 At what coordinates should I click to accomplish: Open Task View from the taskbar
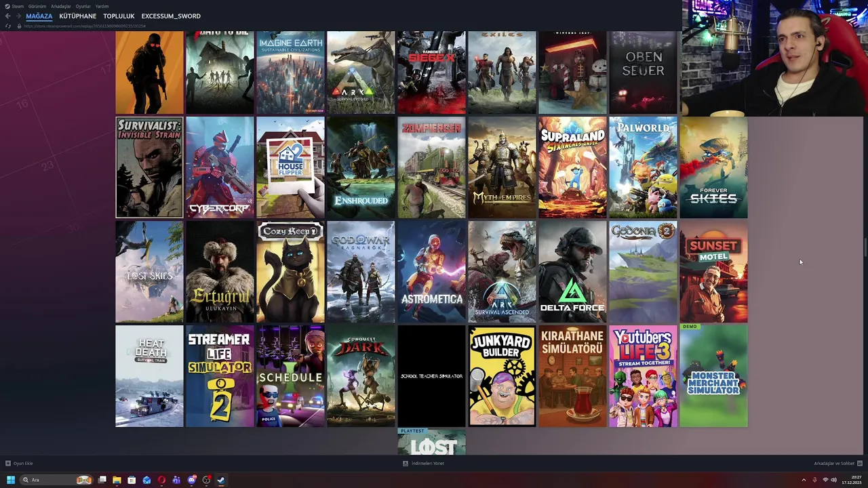pyautogui.click(x=102, y=480)
